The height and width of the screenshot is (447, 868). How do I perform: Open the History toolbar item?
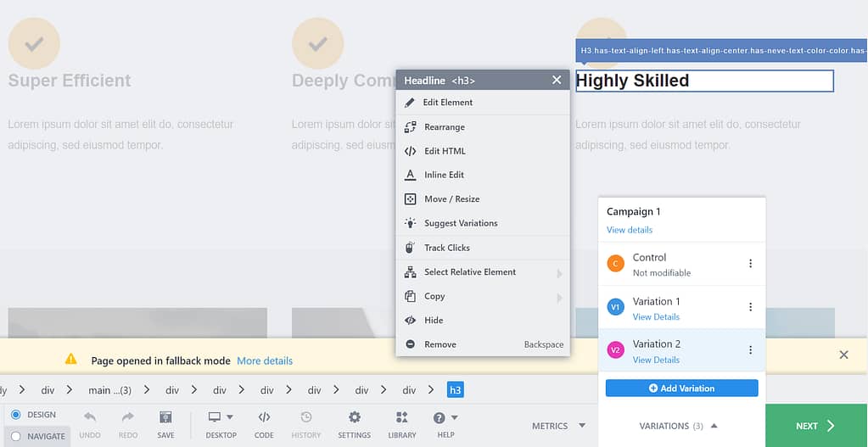pos(306,425)
